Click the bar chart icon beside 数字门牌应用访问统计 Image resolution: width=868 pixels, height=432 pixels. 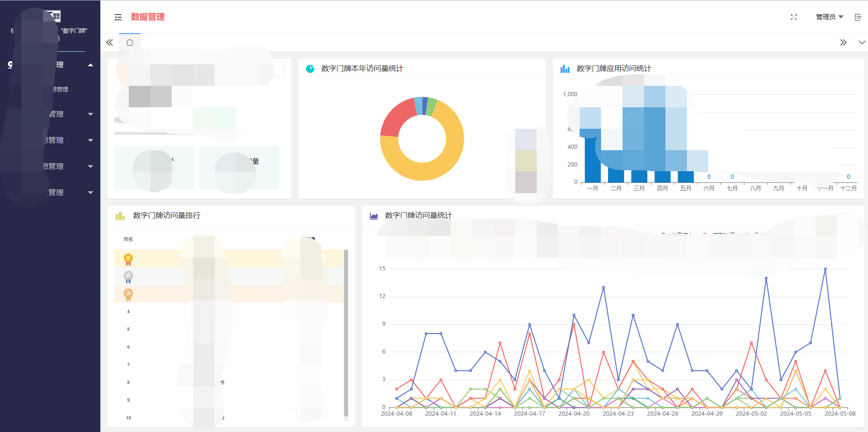pyautogui.click(x=565, y=69)
